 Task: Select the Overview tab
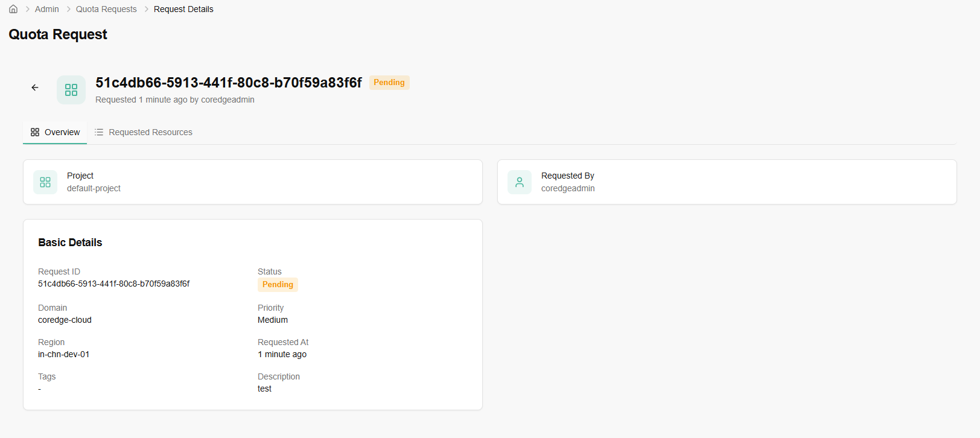click(x=62, y=132)
